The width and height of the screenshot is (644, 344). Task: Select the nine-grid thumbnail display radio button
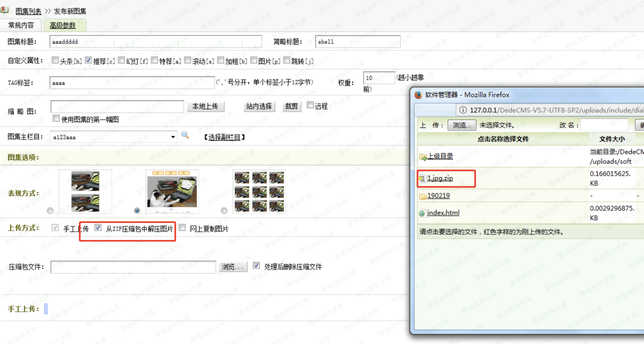[224, 211]
